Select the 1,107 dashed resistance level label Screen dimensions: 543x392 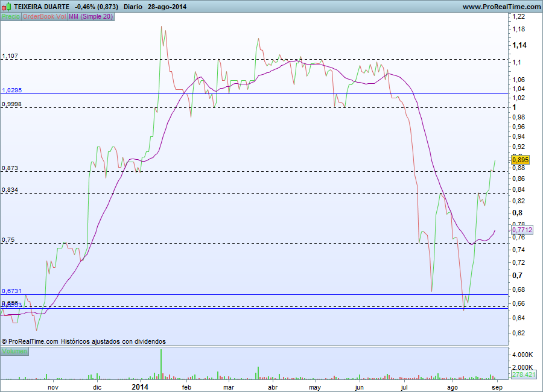pos(10,55)
